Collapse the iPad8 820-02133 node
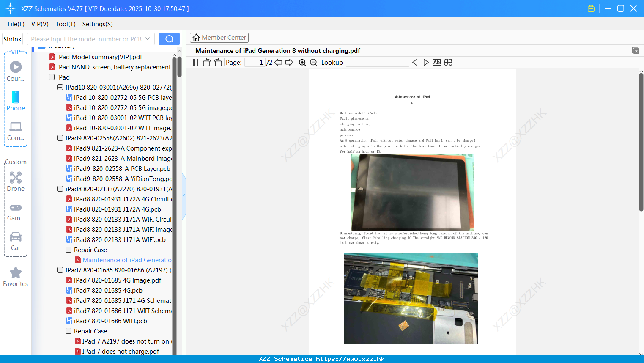The width and height of the screenshot is (644, 363). point(60,189)
